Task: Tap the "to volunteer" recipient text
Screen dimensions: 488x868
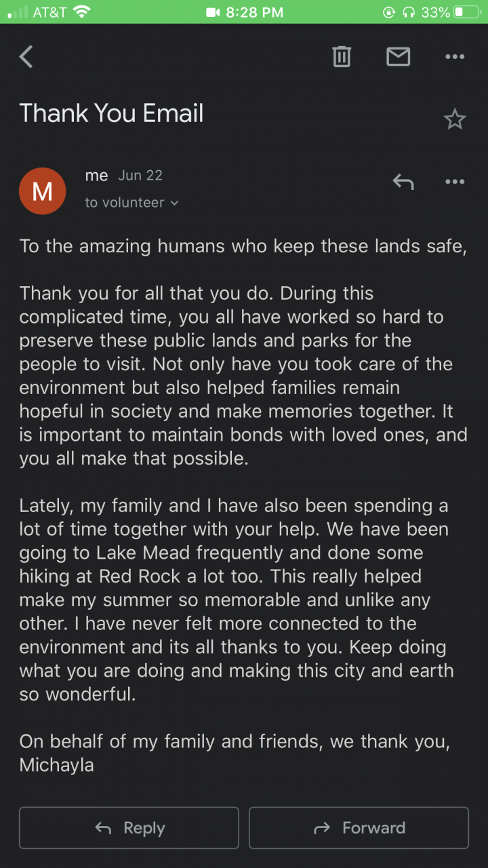Action: coord(124,203)
